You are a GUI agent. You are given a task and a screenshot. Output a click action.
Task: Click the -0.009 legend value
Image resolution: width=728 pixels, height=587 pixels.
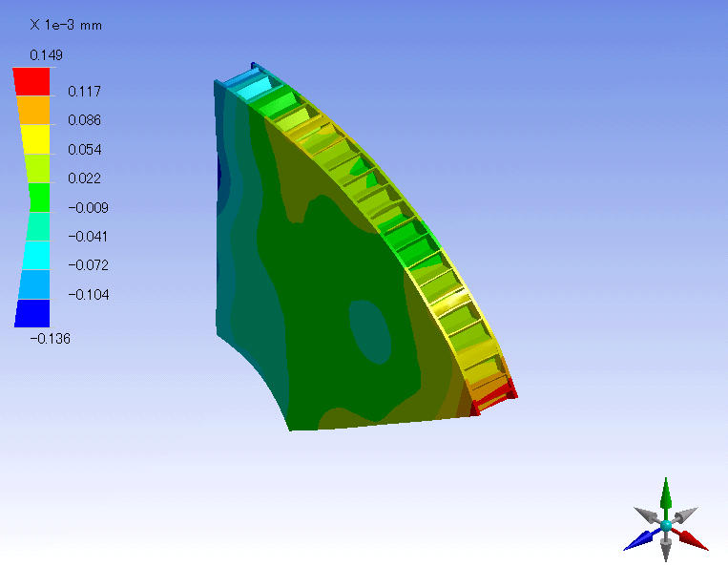pyautogui.click(x=88, y=207)
